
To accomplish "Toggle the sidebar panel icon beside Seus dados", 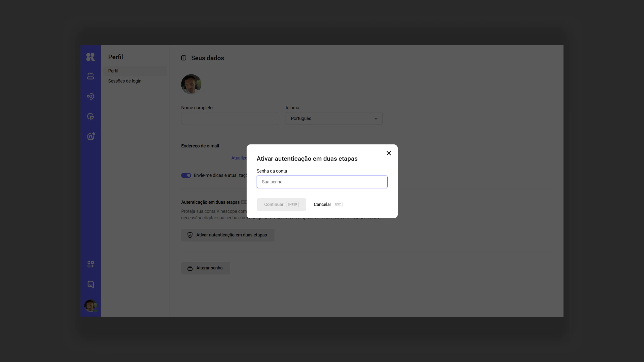I will (184, 58).
